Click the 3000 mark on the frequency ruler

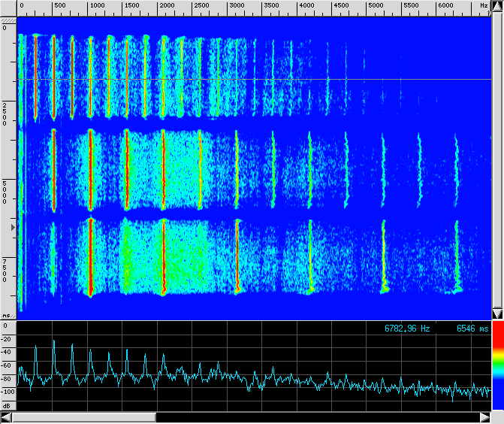click(x=237, y=5)
